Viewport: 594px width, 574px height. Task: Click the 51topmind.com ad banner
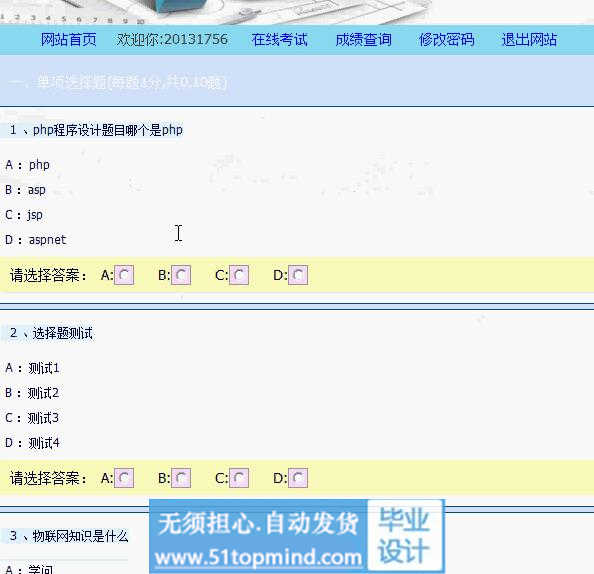pyautogui.click(x=258, y=536)
